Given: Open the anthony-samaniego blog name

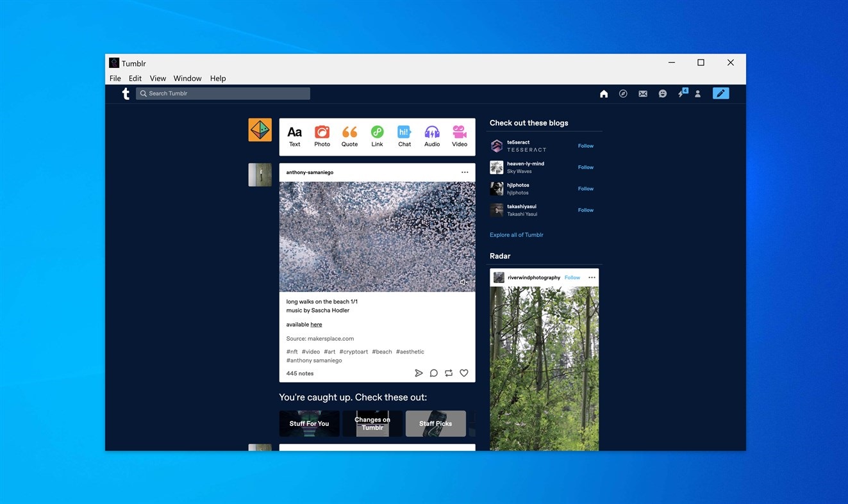Looking at the screenshot, I should pyautogui.click(x=310, y=172).
